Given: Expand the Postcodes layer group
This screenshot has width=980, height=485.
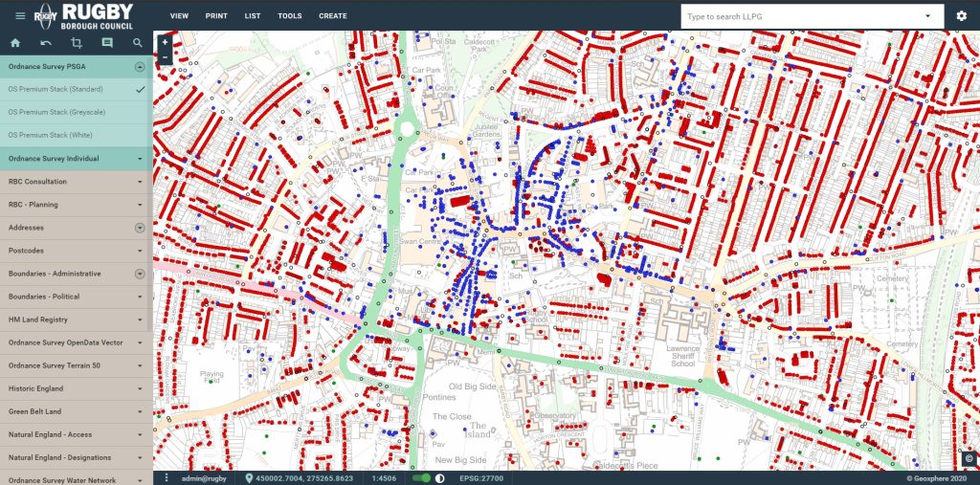Looking at the screenshot, I should click(140, 251).
